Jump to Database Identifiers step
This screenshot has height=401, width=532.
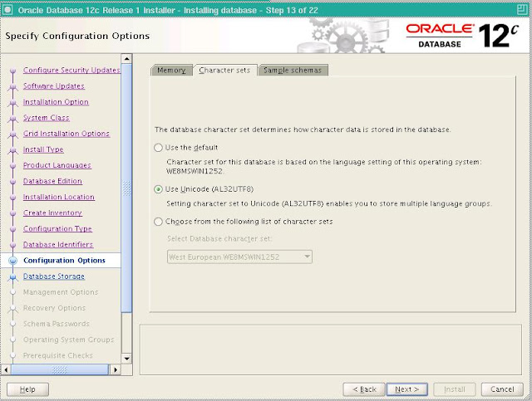coord(58,245)
